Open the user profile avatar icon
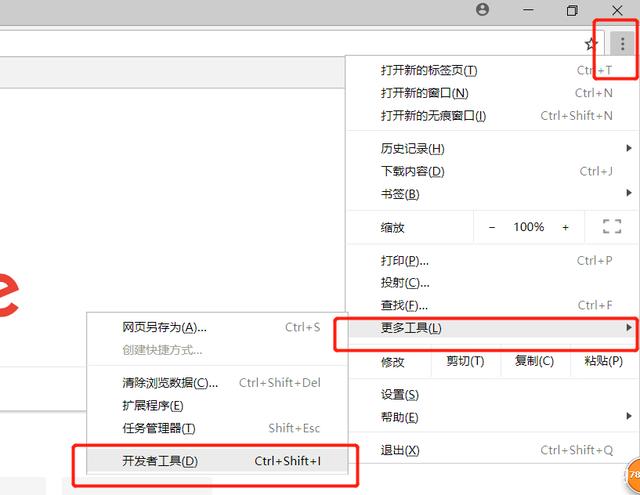Image resolution: width=640 pixels, height=495 pixels. [482, 9]
